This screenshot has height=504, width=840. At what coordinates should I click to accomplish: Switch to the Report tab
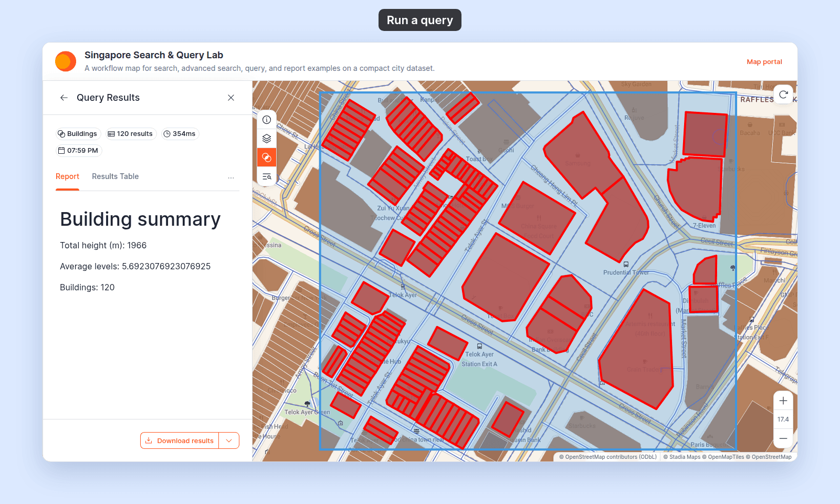[x=67, y=176]
